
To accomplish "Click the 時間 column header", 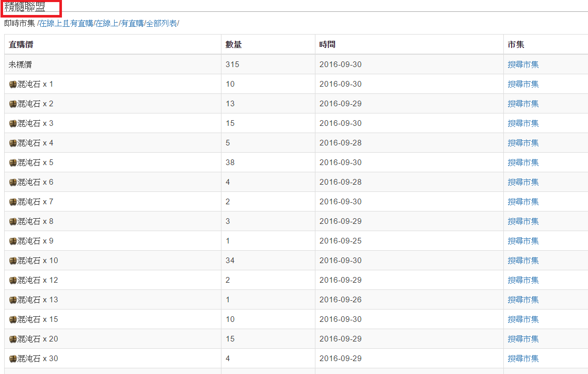I will pyautogui.click(x=327, y=45).
